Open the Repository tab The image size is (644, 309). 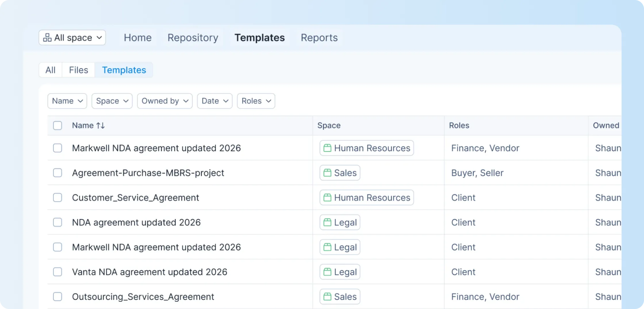(x=193, y=38)
